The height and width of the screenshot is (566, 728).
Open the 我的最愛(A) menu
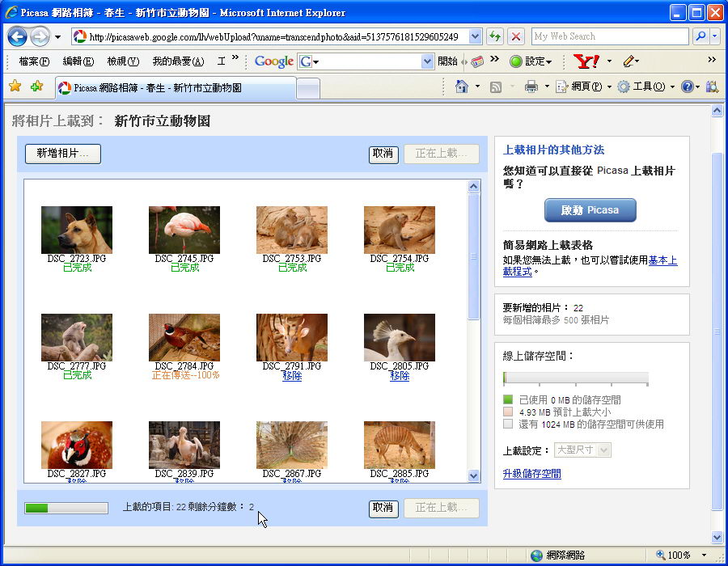click(178, 61)
